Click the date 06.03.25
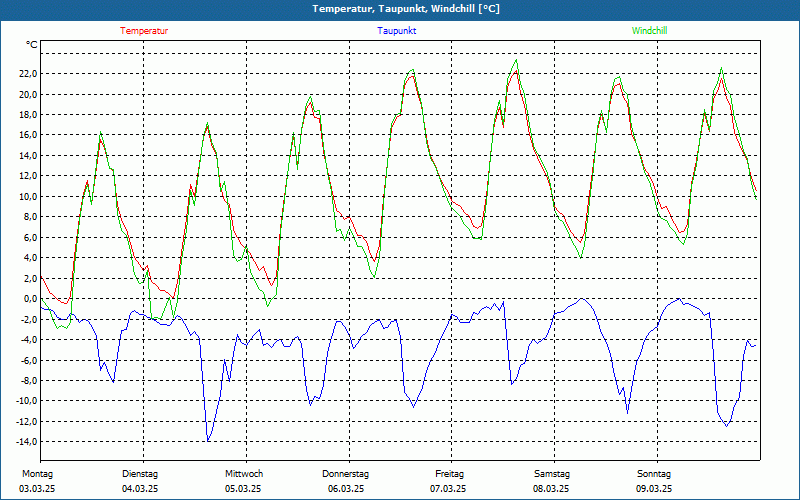 pyautogui.click(x=346, y=489)
